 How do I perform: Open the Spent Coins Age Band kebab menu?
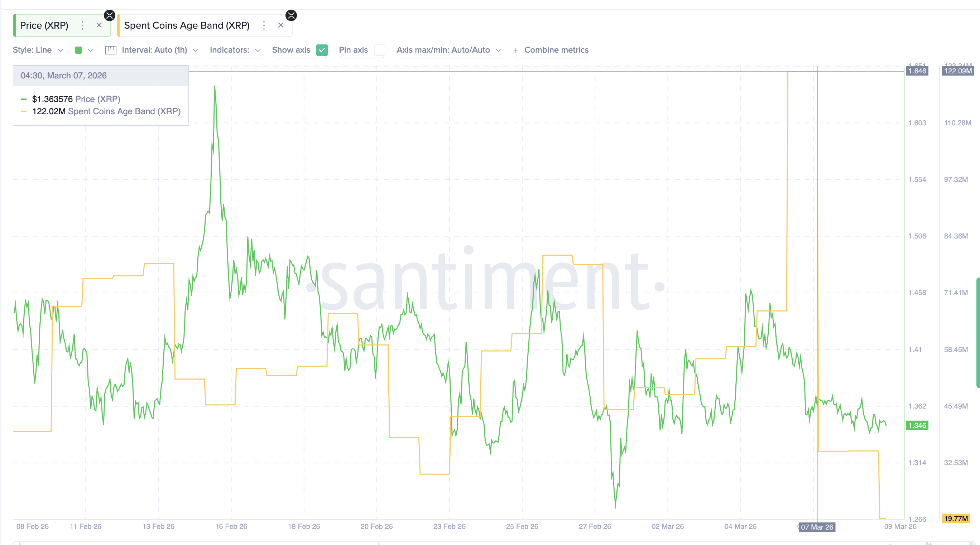coord(264,25)
